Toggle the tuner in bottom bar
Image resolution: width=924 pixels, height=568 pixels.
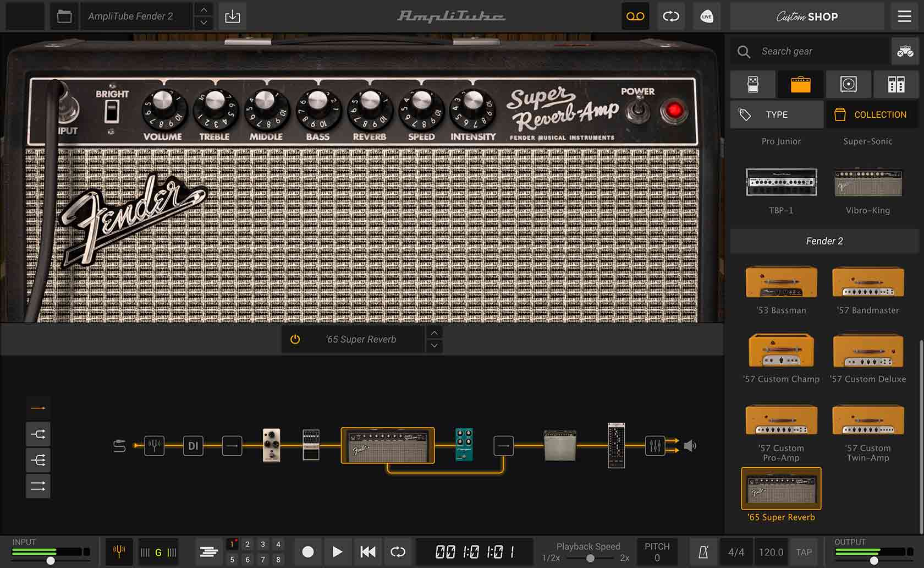pos(119,551)
